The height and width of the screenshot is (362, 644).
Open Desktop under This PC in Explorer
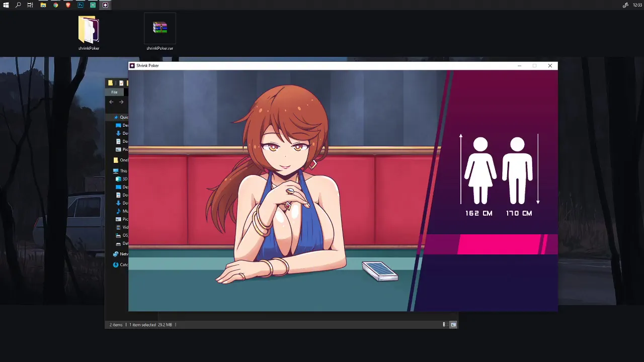pos(122,187)
